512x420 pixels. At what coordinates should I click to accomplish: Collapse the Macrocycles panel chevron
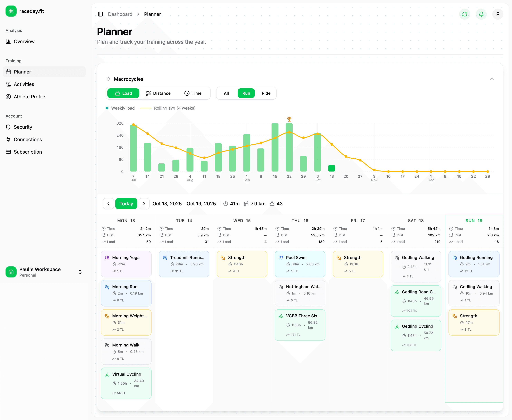click(x=492, y=79)
